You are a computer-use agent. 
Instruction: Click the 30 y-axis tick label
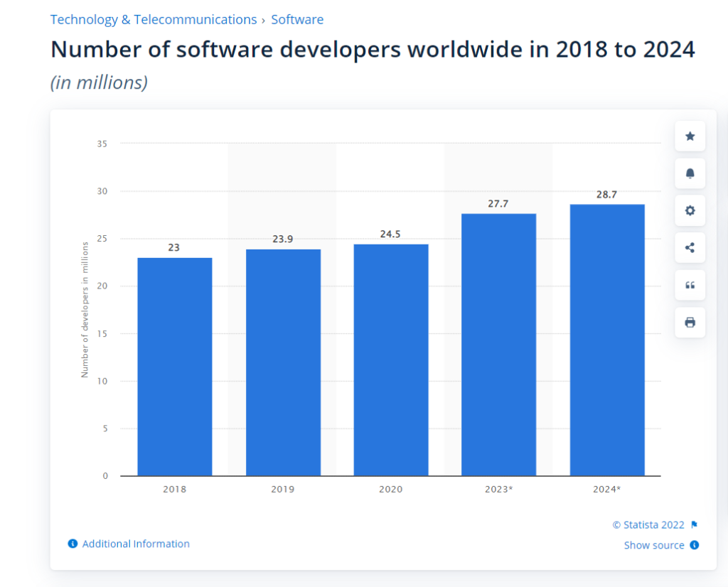102,191
